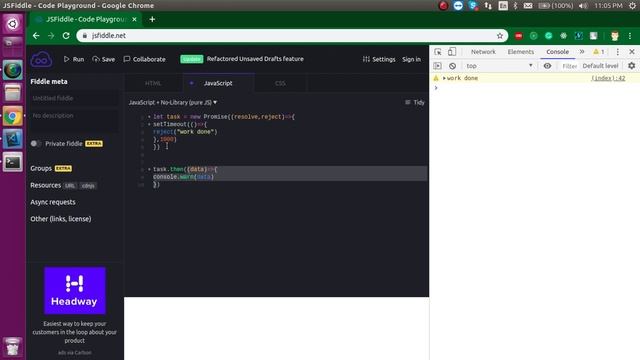
Task: Click the red extension icon in Chrome toolbar
Action: point(518,36)
